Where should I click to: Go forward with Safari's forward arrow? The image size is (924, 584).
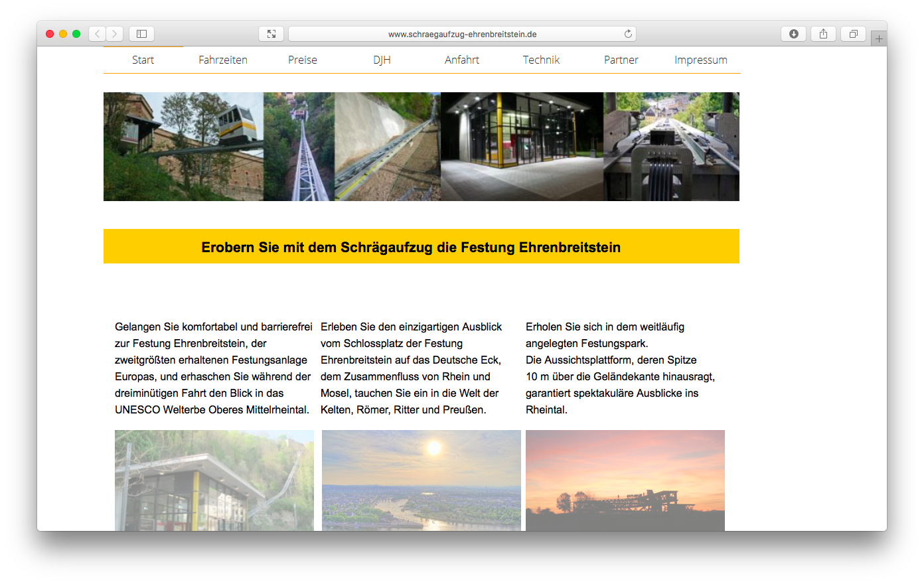(115, 34)
